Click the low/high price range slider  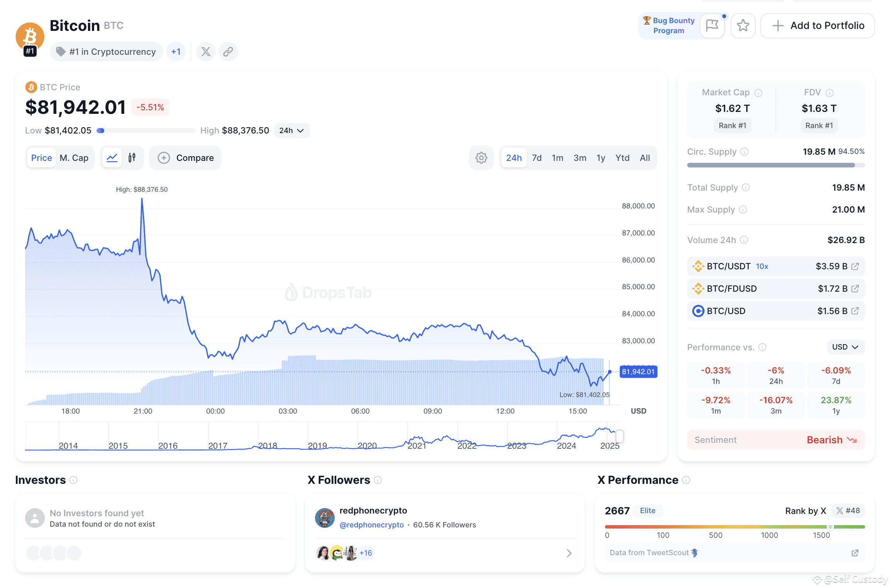coord(146,130)
